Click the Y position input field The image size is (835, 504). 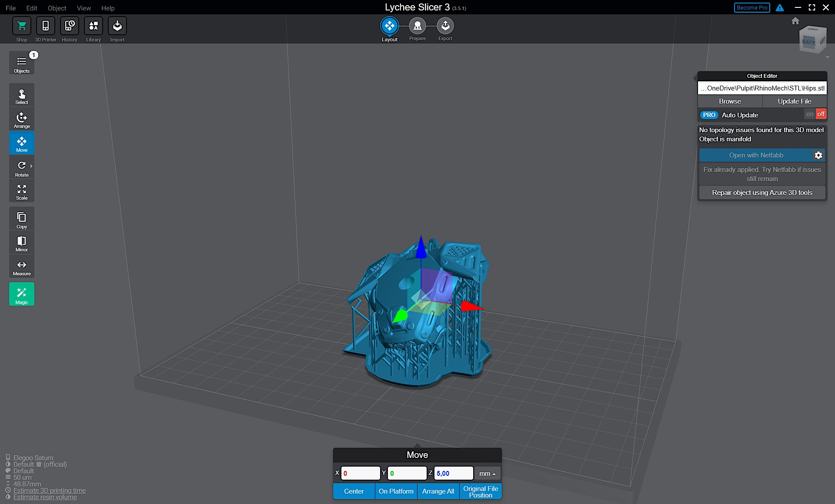(x=407, y=473)
